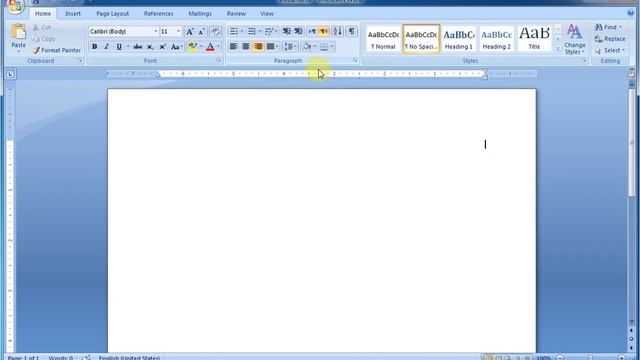
Task: Click Page 1 of 1 in status bar
Action: pos(23,358)
